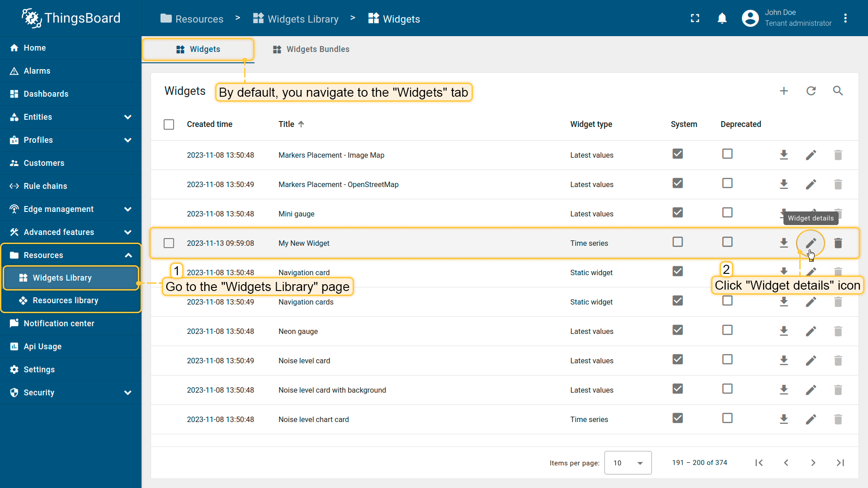
Task: Open the three-dot user menu
Action: tap(845, 19)
